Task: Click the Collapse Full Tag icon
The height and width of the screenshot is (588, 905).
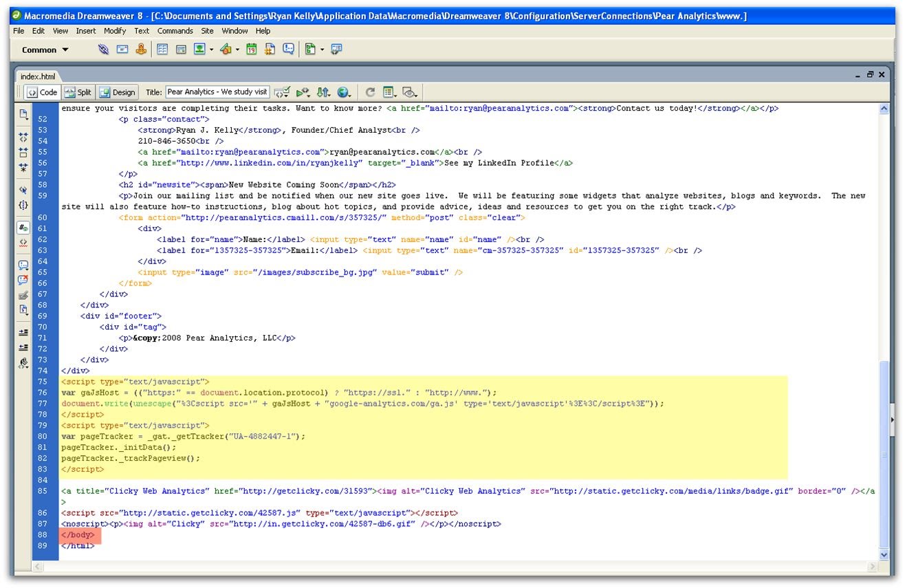Action: [x=23, y=137]
